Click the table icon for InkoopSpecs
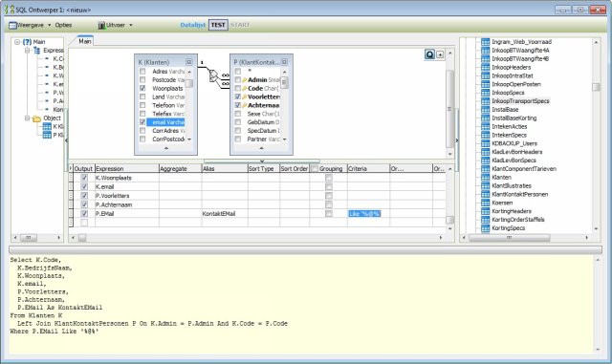 [x=485, y=93]
